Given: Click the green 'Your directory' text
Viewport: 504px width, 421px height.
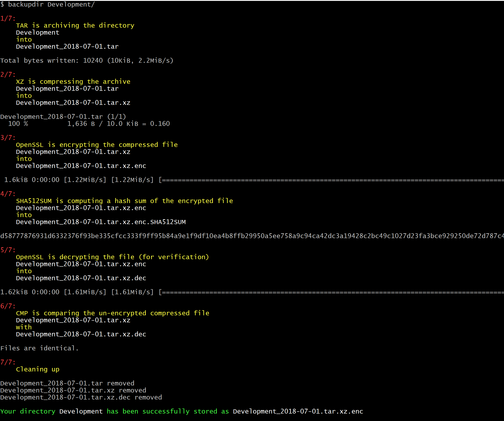Looking at the screenshot, I should point(28,411).
